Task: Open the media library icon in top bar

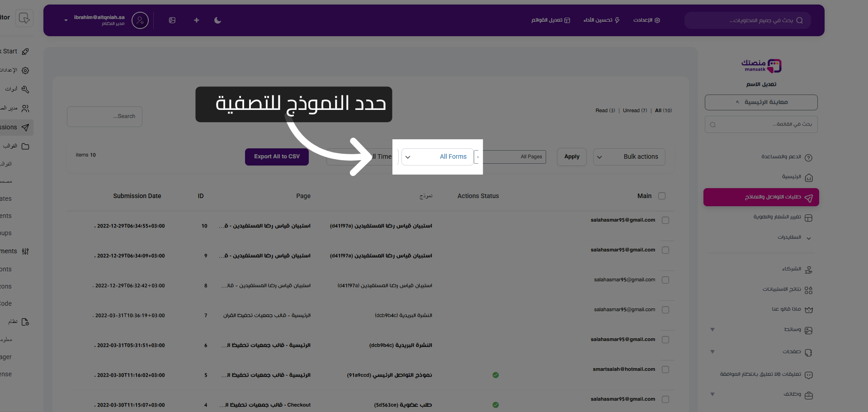Action: [172, 20]
